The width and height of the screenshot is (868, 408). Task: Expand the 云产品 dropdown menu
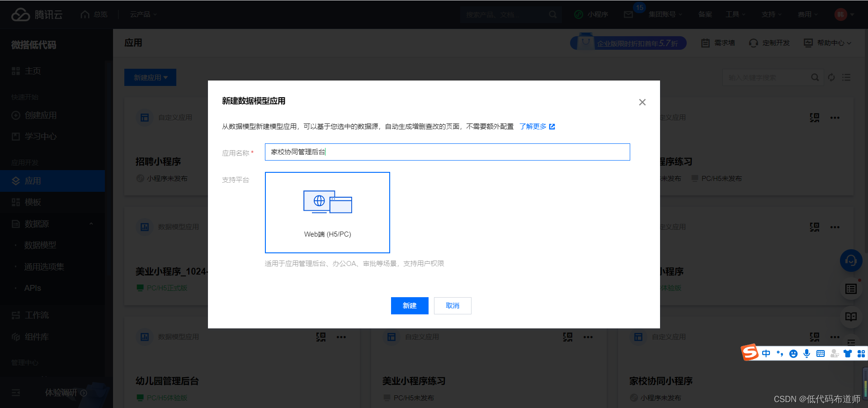click(143, 14)
